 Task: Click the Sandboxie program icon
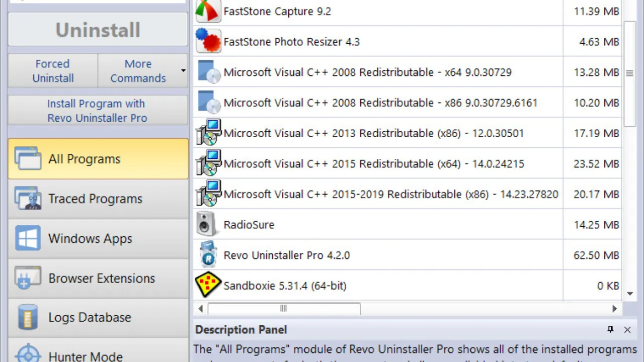pyautogui.click(x=208, y=285)
